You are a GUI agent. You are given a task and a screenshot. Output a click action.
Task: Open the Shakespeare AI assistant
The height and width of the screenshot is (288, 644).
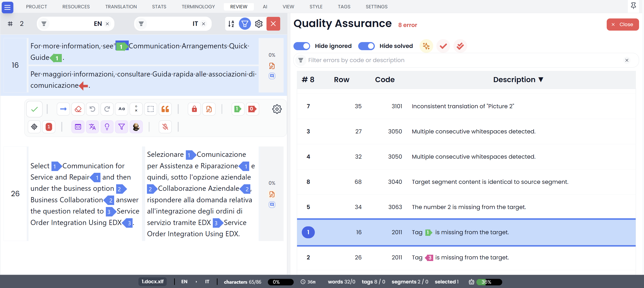pos(136,127)
